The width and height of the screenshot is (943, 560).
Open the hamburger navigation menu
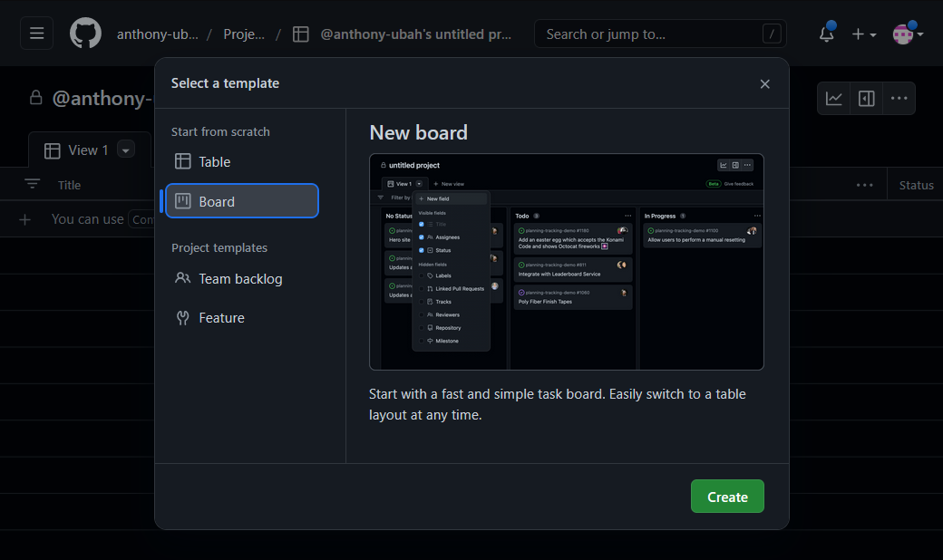click(x=36, y=34)
